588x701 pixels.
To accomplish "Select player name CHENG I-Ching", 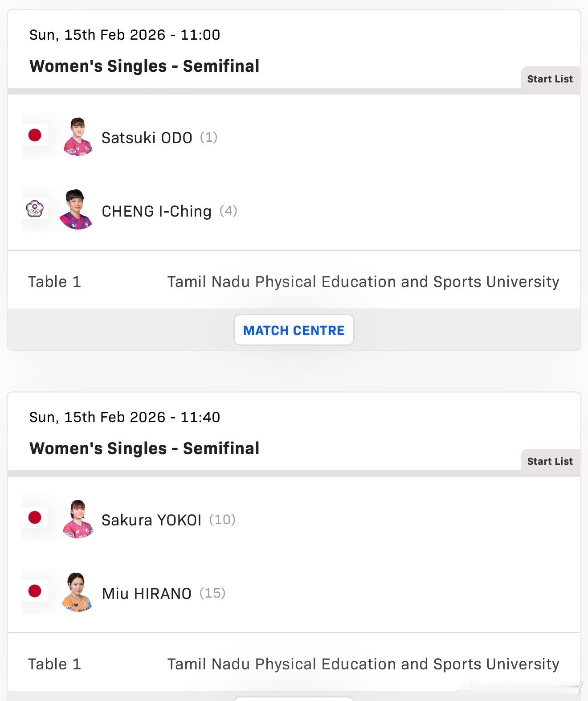I will point(156,211).
